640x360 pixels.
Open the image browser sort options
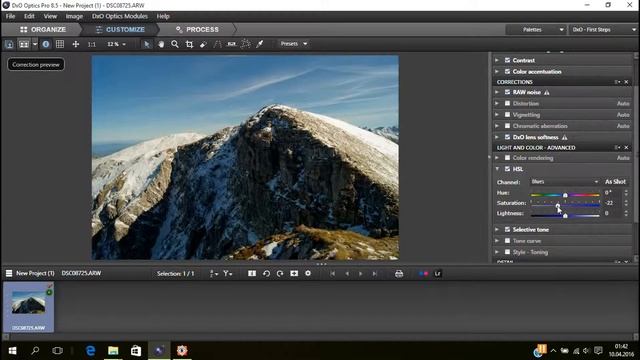click(x=213, y=273)
